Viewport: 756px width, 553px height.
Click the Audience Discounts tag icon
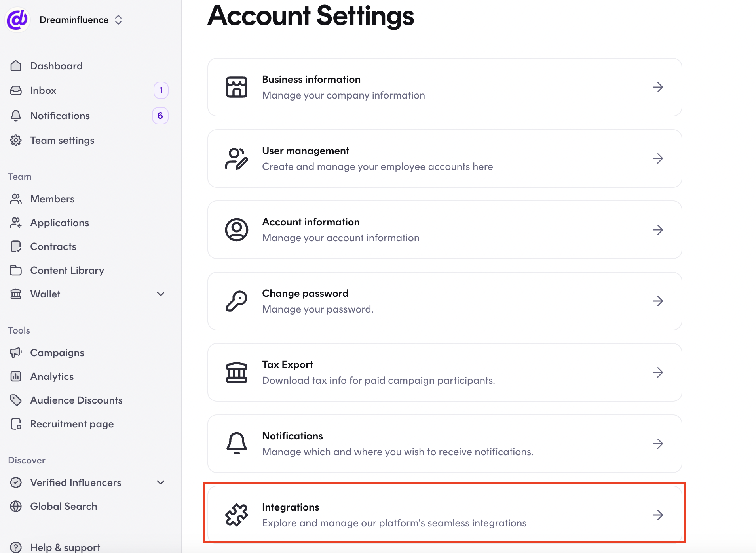coord(16,400)
